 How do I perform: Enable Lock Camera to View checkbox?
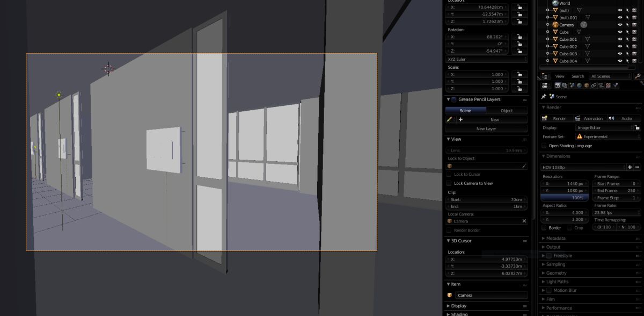pos(449,183)
